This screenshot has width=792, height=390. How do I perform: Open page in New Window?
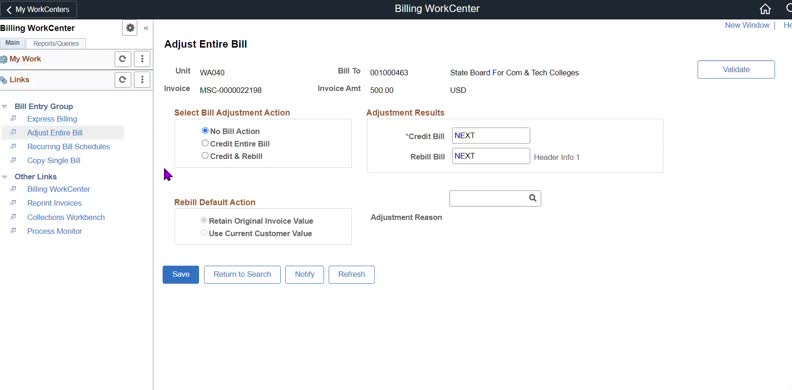coord(747,25)
